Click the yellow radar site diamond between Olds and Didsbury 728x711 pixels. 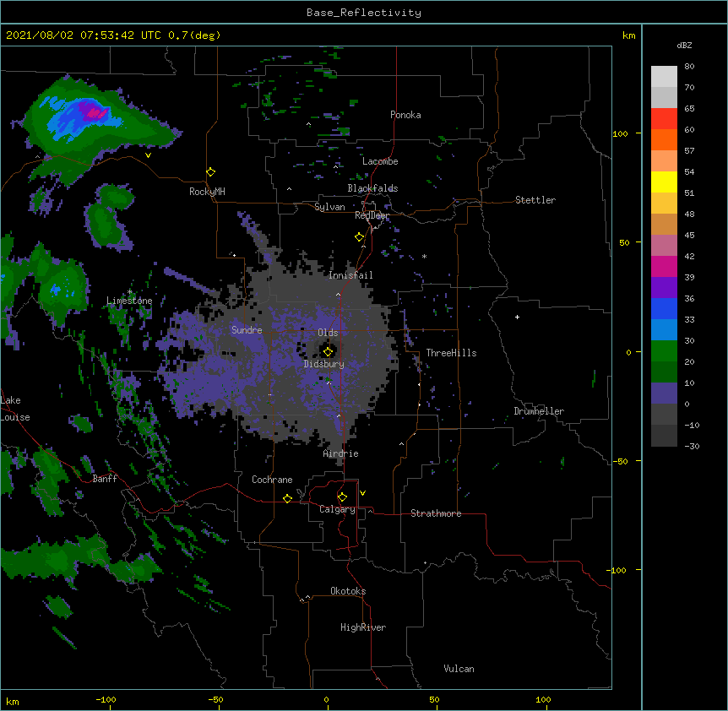click(x=328, y=352)
